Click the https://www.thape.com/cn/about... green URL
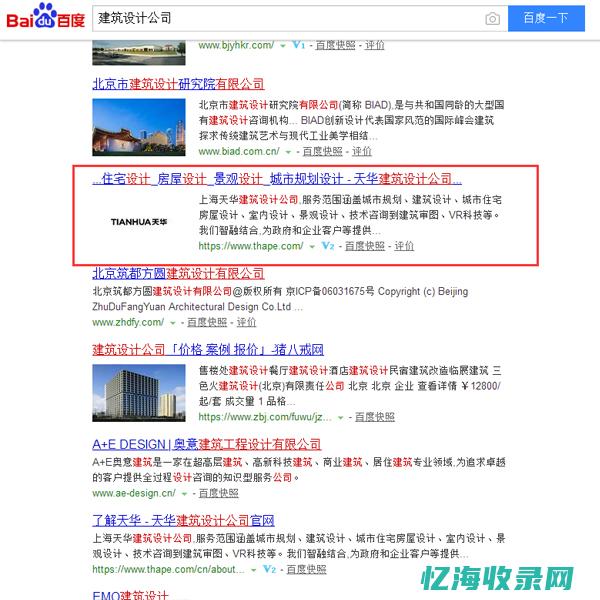The image size is (600, 600). pos(168,569)
